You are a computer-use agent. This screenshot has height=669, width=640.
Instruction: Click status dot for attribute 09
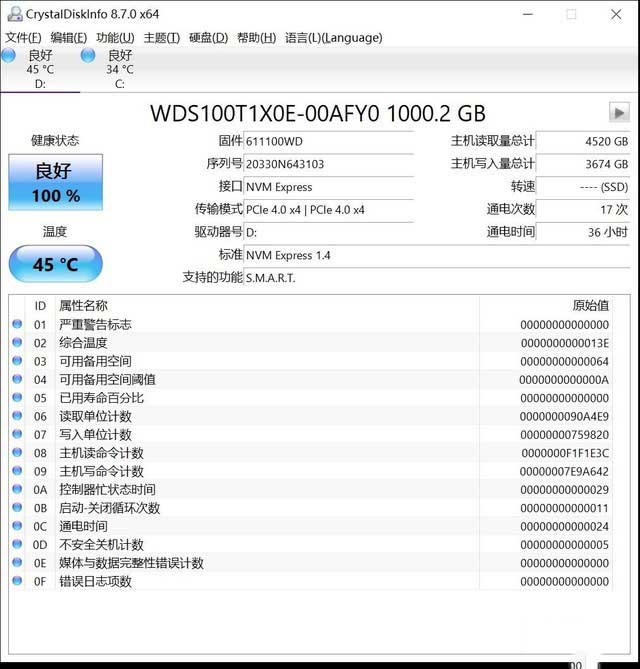tap(17, 471)
